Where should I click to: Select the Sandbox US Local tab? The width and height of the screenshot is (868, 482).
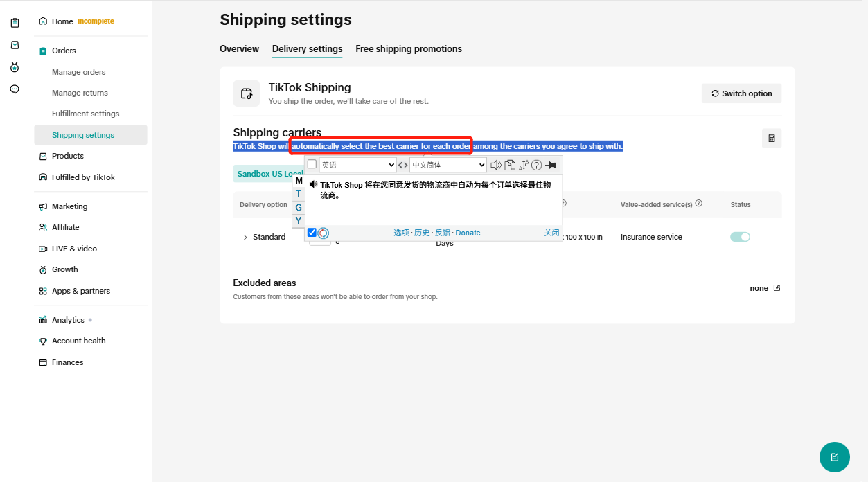tap(269, 174)
